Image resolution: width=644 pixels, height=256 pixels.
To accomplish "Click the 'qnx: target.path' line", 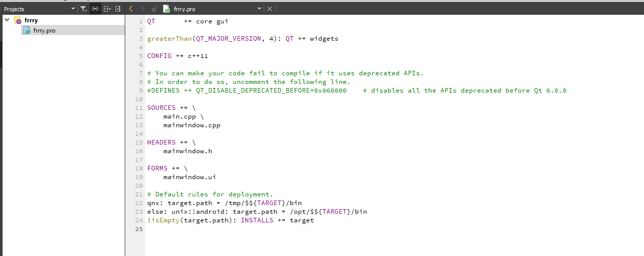I will [x=225, y=203].
